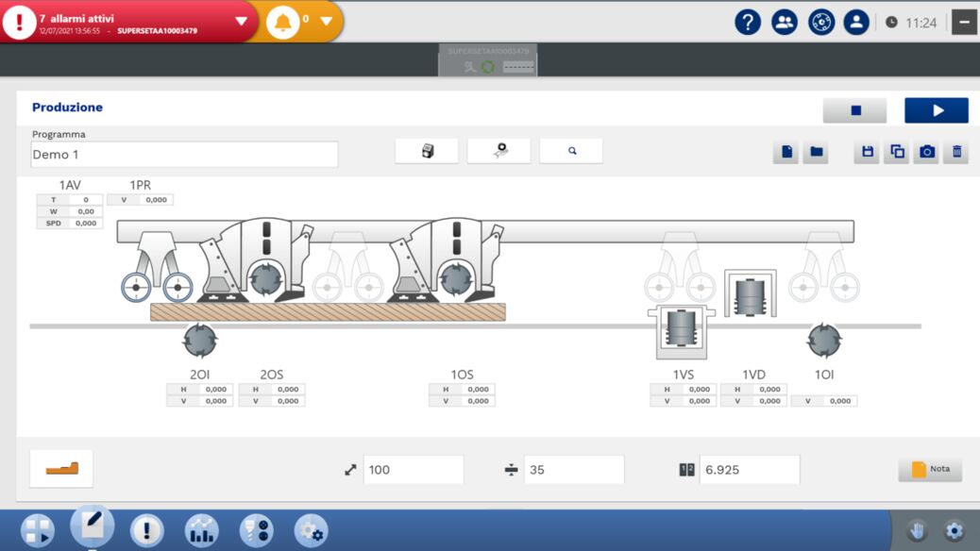Click the copy program icon
Image resolution: width=980 pixels, height=551 pixels.
point(897,152)
